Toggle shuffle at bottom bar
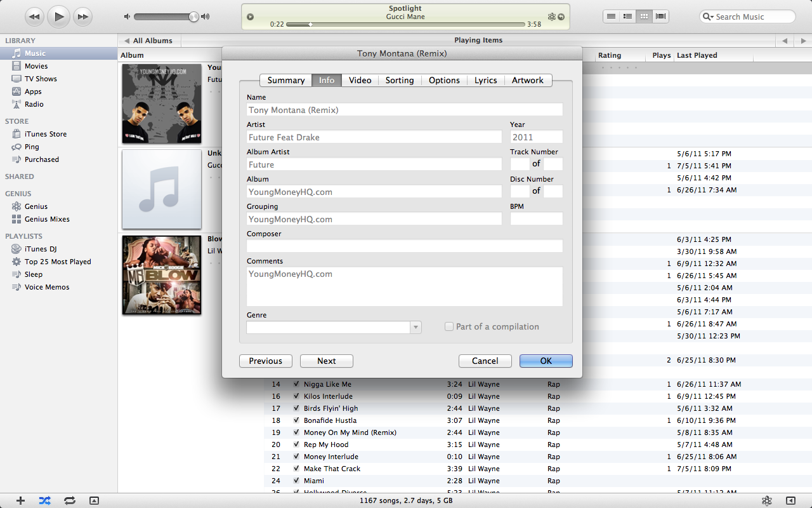The height and width of the screenshot is (508, 812). (x=44, y=500)
